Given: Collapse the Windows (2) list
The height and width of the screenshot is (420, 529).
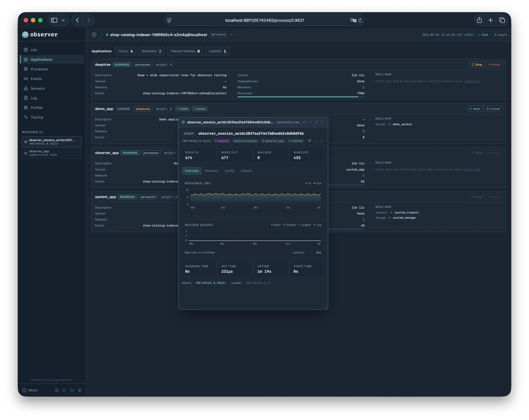Looking at the screenshot, I should [80, 132].
